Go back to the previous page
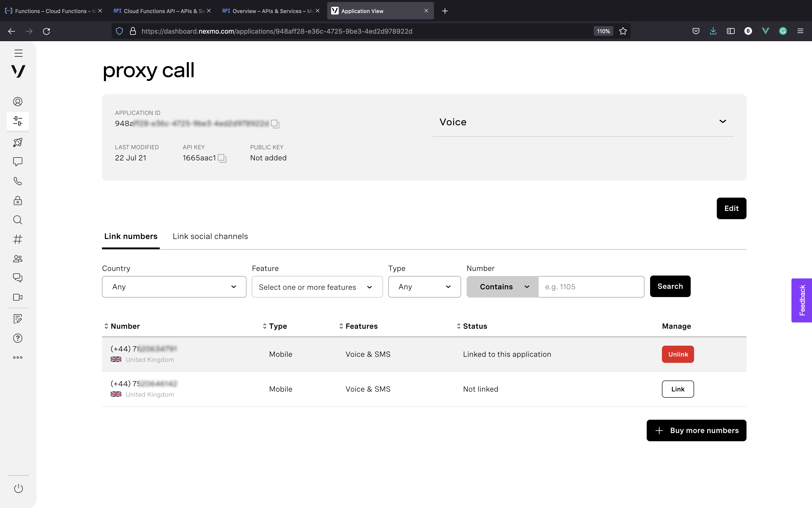Screen dimensions: 812x508 (12, 31)
